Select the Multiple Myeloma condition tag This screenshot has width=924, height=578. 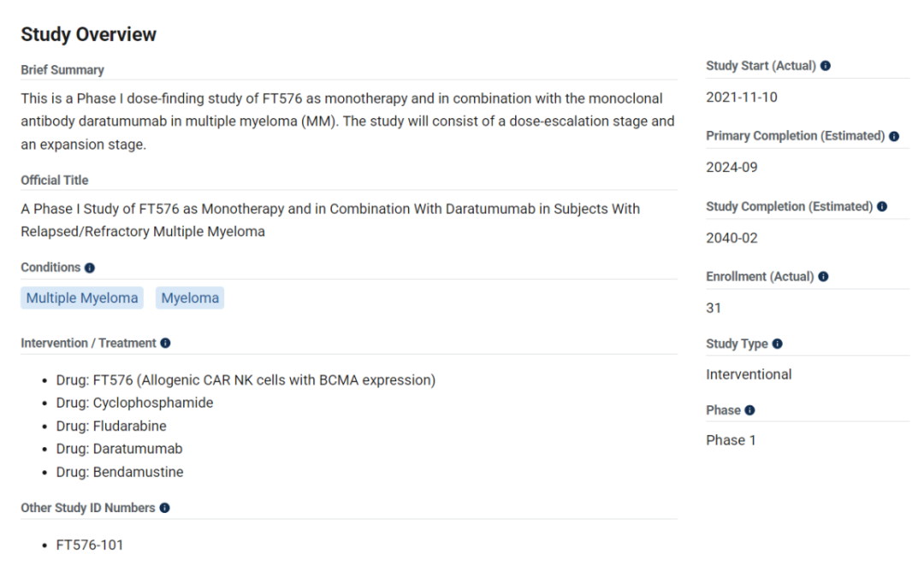point(82,298)
